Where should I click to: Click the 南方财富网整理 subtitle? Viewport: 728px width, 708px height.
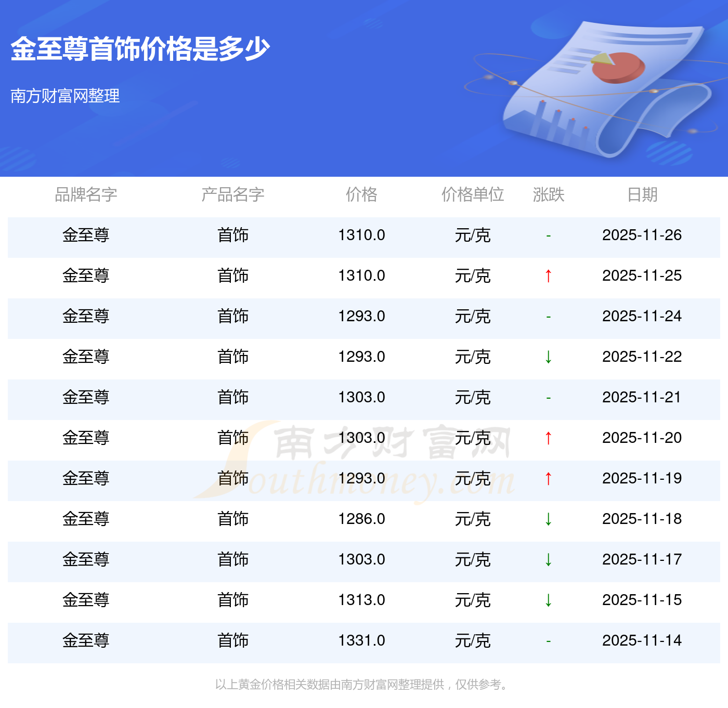click(x=65, y=96)
